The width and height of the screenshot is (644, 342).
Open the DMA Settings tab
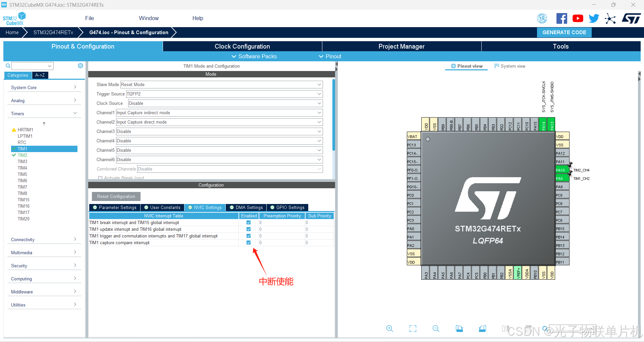pyautogui.click(x=246, y=208)
